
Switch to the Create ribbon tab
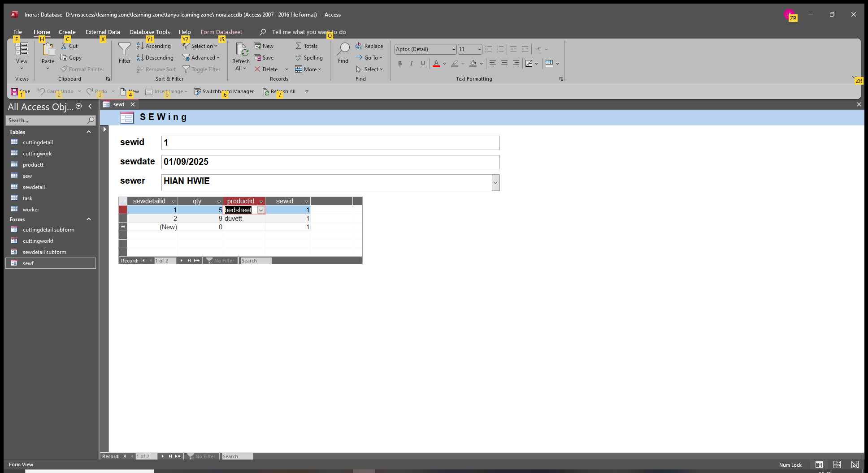(67, 32)
